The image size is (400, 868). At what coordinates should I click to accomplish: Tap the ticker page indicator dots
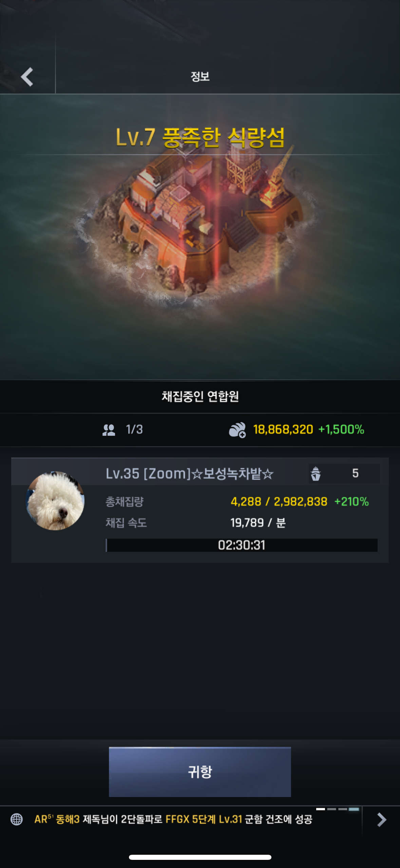tap(338, 809)
